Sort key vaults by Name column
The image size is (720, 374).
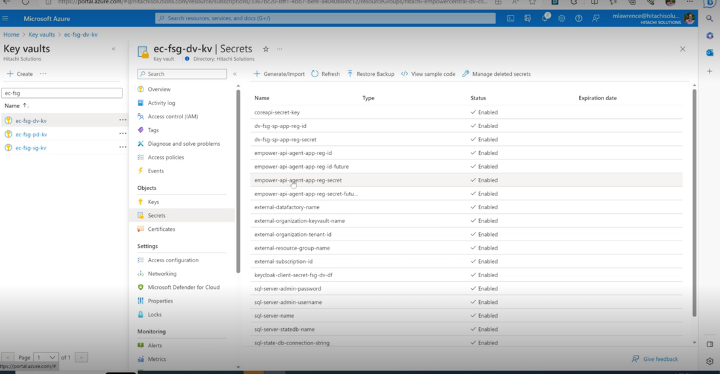point(17,106)
